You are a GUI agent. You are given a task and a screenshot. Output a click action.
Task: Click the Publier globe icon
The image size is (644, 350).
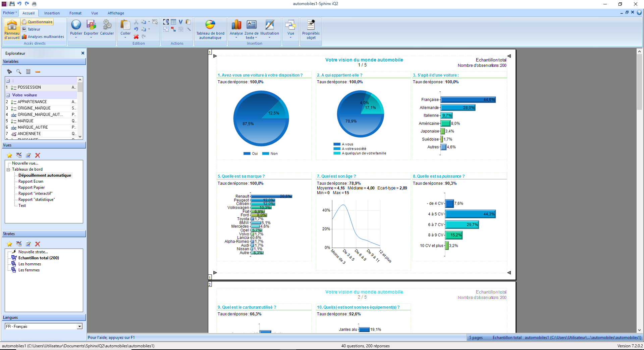76,25
